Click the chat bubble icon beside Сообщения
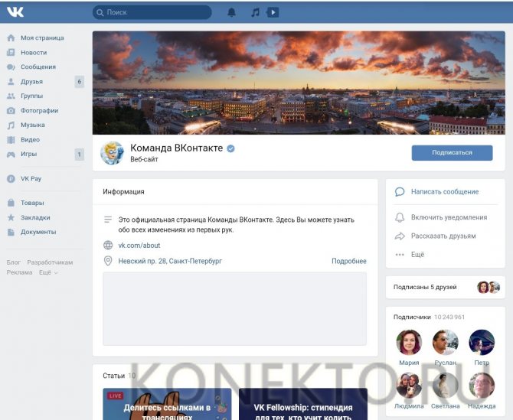The height and width of the screenshot is (420, 513). tap(11, 67)
